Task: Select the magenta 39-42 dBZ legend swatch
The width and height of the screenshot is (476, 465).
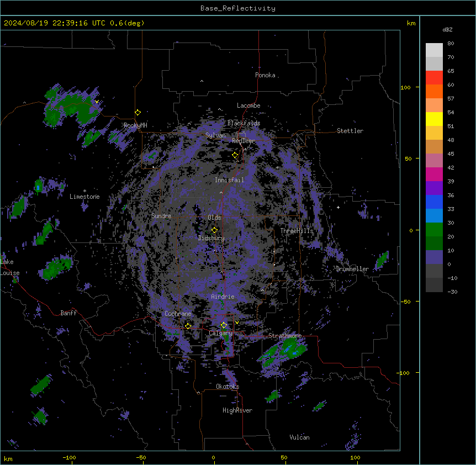Action: 434,174
